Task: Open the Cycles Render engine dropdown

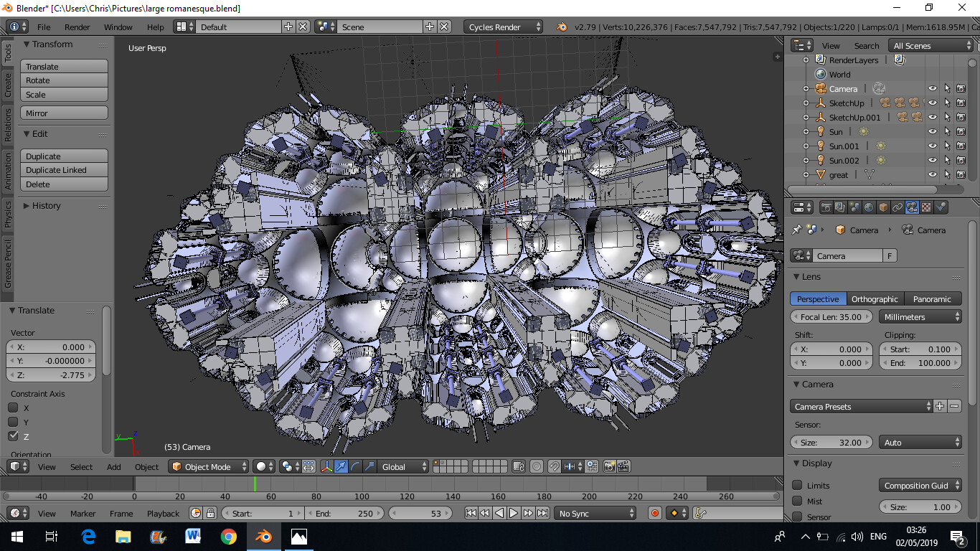Action: [x=504, y=27]
